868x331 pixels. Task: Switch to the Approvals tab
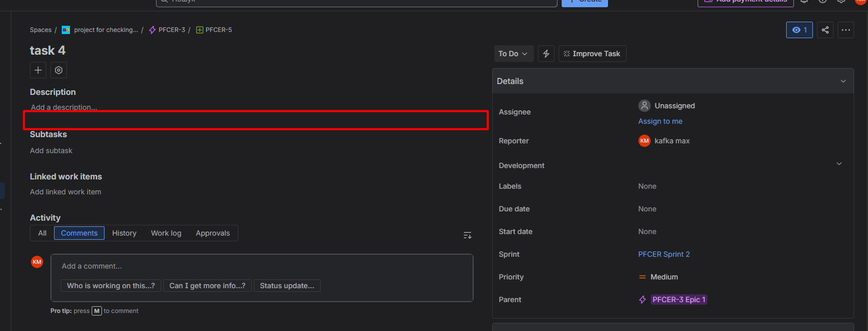pos(213,233)
